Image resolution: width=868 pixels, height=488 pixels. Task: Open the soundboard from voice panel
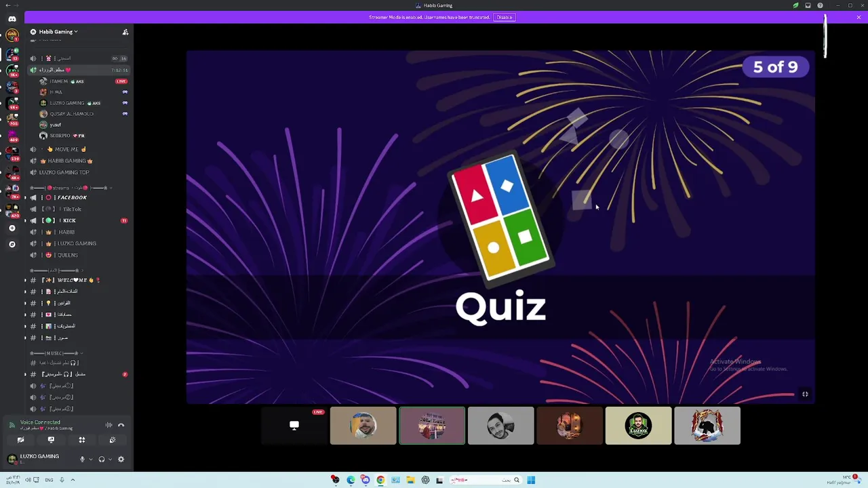point(113,440)
